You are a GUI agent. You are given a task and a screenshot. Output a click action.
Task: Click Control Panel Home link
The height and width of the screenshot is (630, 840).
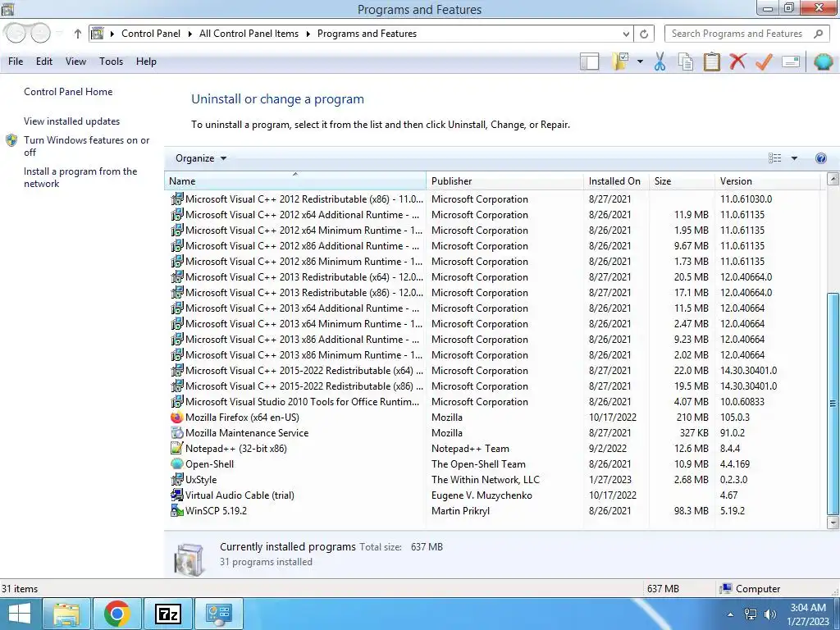point(68,92)
